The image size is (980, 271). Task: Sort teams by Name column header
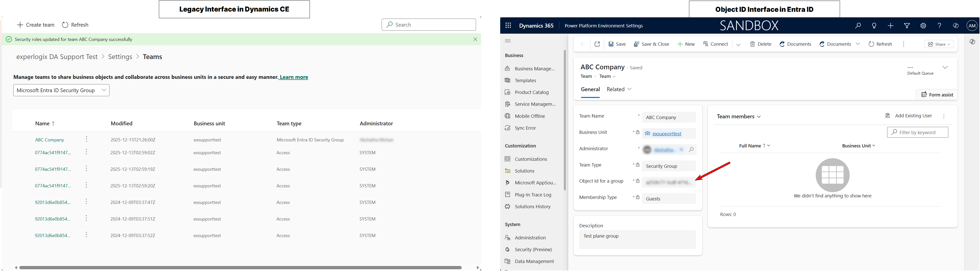(45, 124)
